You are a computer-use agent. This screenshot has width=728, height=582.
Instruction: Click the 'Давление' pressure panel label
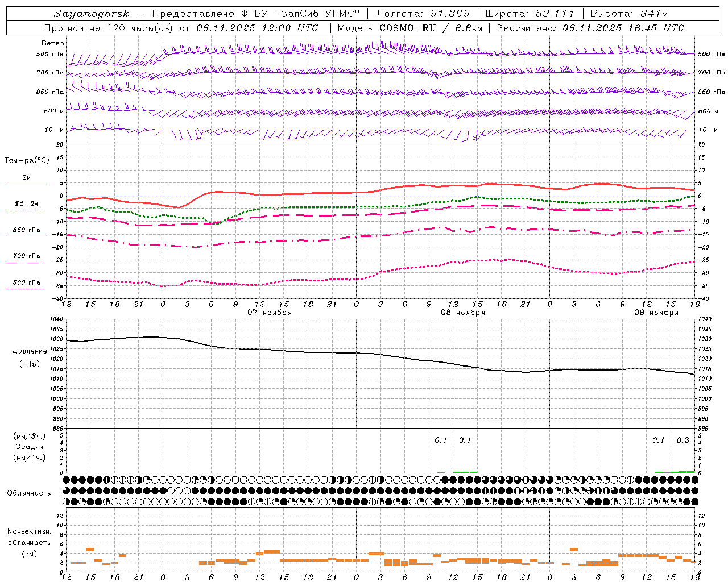point(30,351)
